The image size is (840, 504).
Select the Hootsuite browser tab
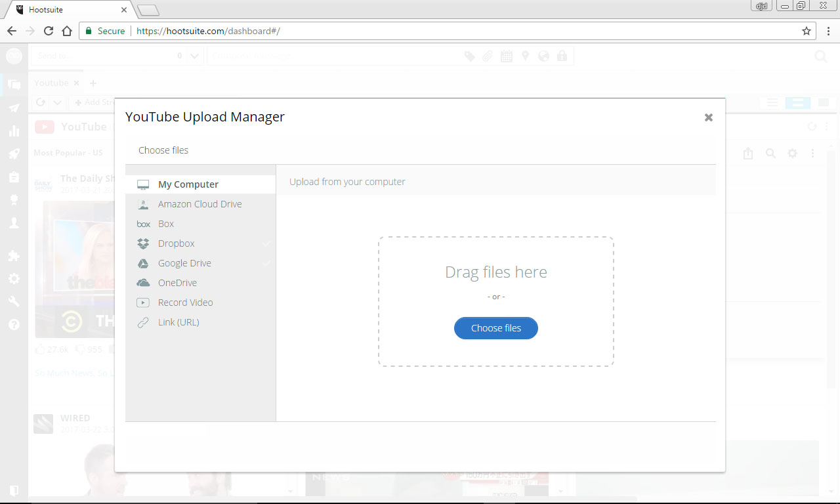click(71, 10)
